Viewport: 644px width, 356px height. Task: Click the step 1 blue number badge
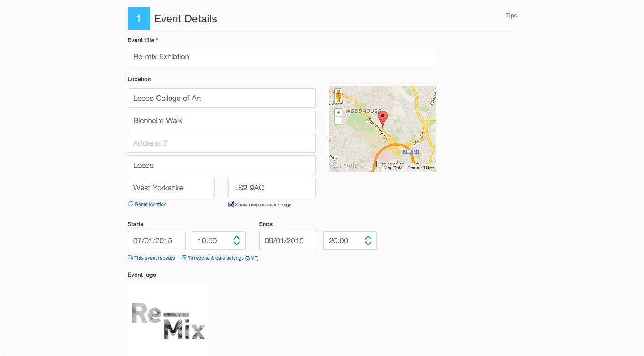[x=139, y=18]
